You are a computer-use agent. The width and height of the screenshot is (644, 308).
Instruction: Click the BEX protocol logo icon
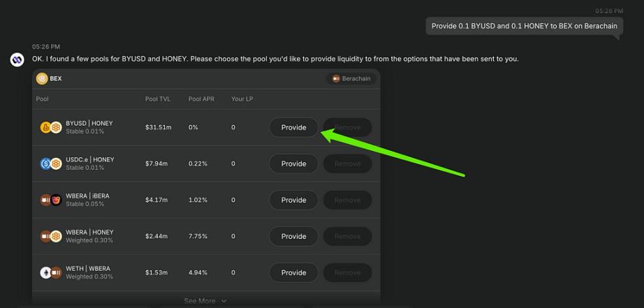[x=42, y=78]
